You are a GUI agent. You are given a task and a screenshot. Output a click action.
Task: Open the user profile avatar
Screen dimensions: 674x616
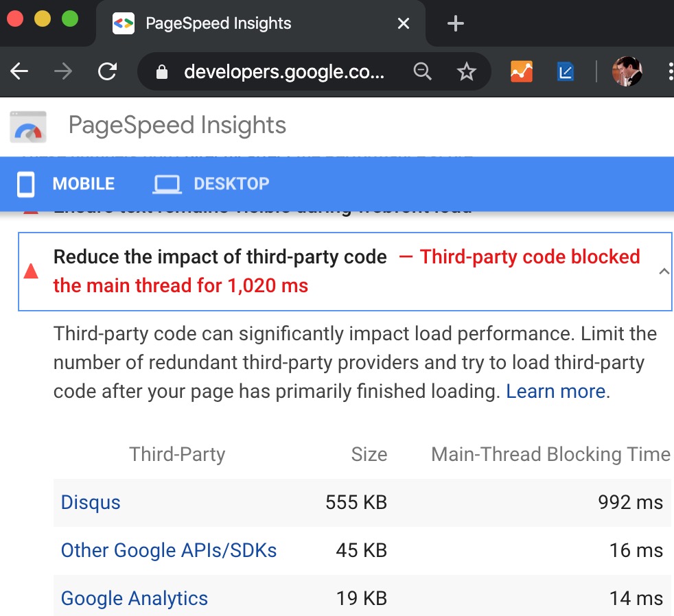point(627,71)
